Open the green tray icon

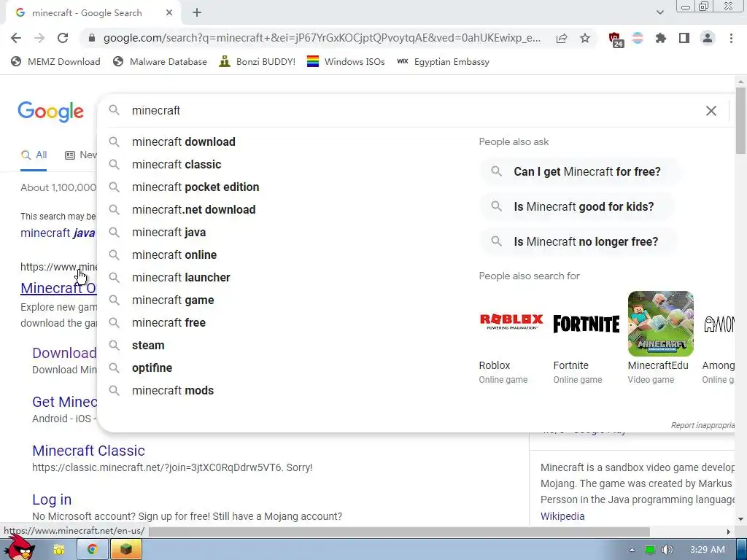click(x=650, y=550)
